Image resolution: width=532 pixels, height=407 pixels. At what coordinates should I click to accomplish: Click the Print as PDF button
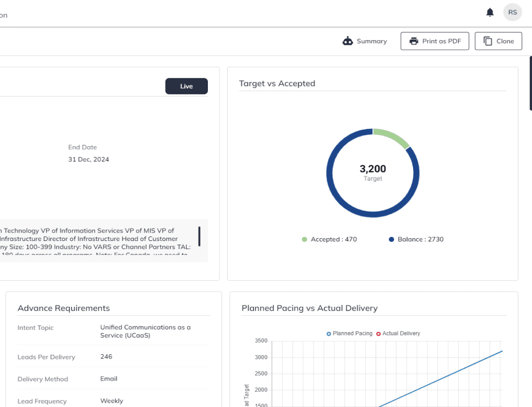point(435,41)
